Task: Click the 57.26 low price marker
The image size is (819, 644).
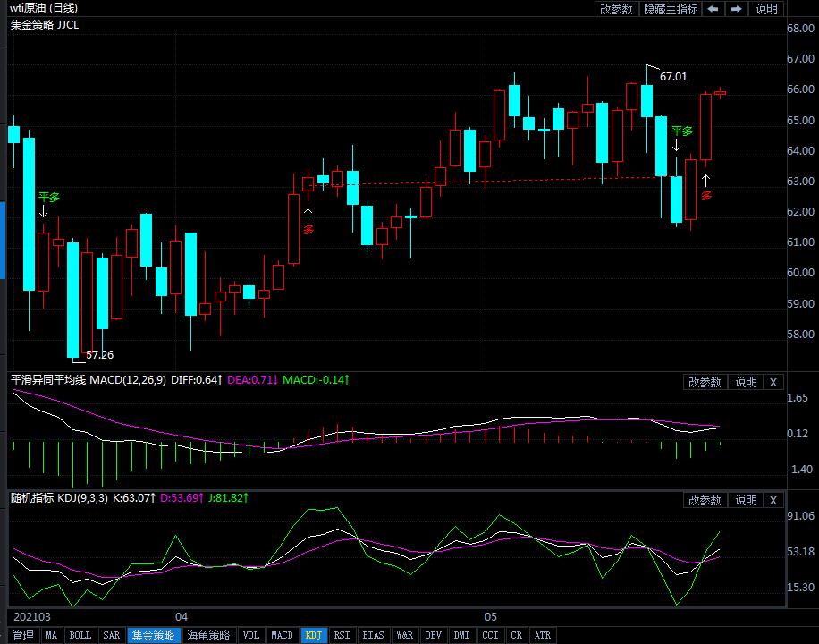Action: (99, 355)
